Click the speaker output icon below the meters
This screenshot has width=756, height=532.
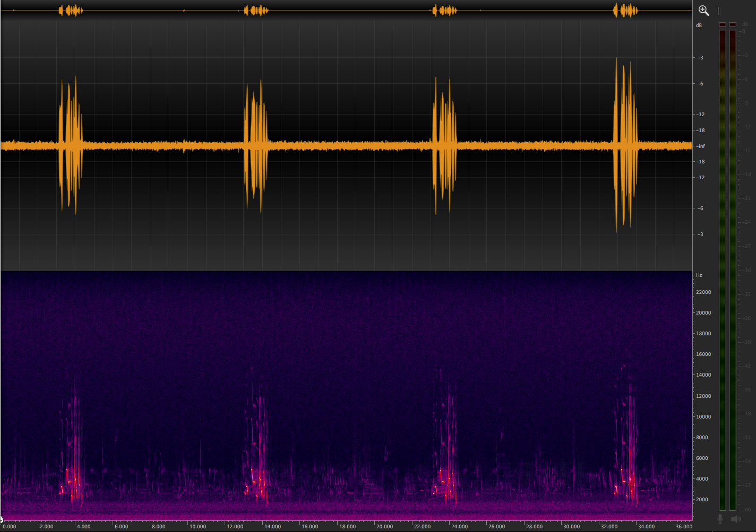point(735,519)
